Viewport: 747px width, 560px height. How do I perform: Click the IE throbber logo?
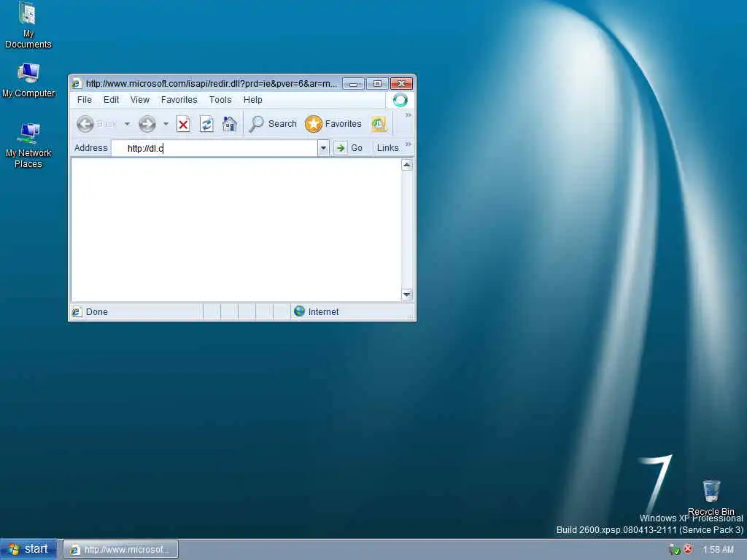tap(400, 100)
